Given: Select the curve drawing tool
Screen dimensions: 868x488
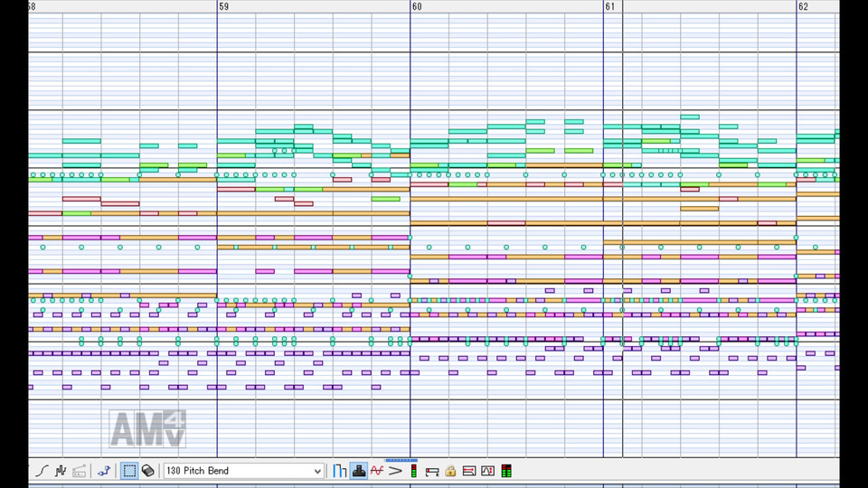Looking at the screenshot, I should 42,471.
